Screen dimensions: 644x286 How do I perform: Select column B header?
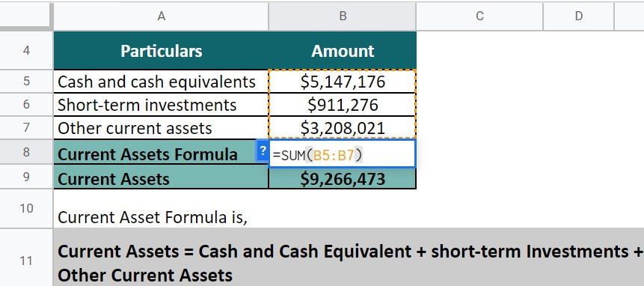pyautogui.click(x=342, y=16)
